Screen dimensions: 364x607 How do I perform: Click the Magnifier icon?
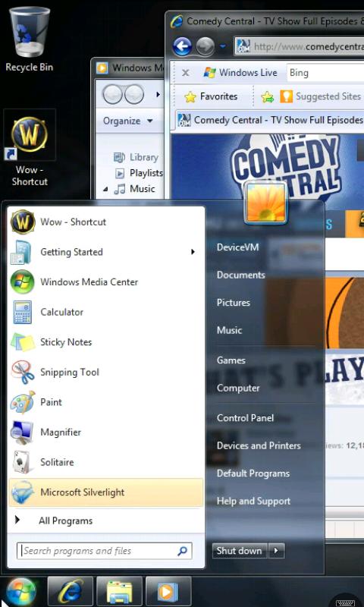click(23, 432)
